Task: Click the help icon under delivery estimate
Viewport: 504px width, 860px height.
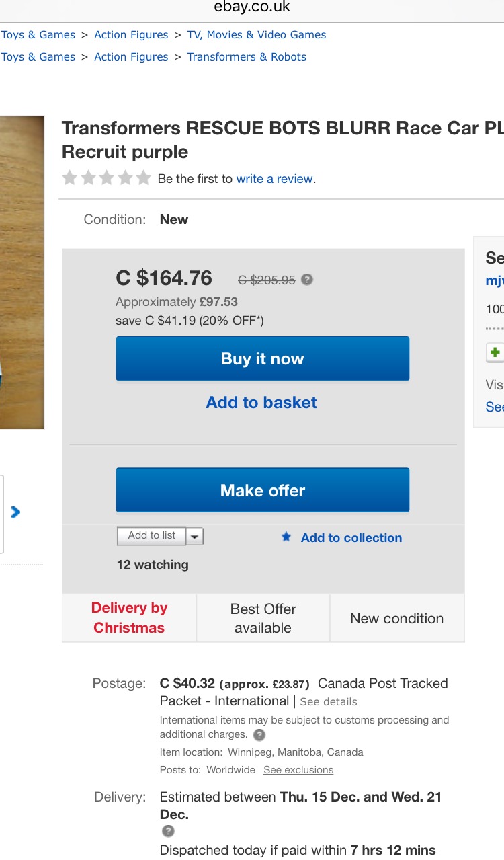Action: pyautogui.click(x=169, y=832)
